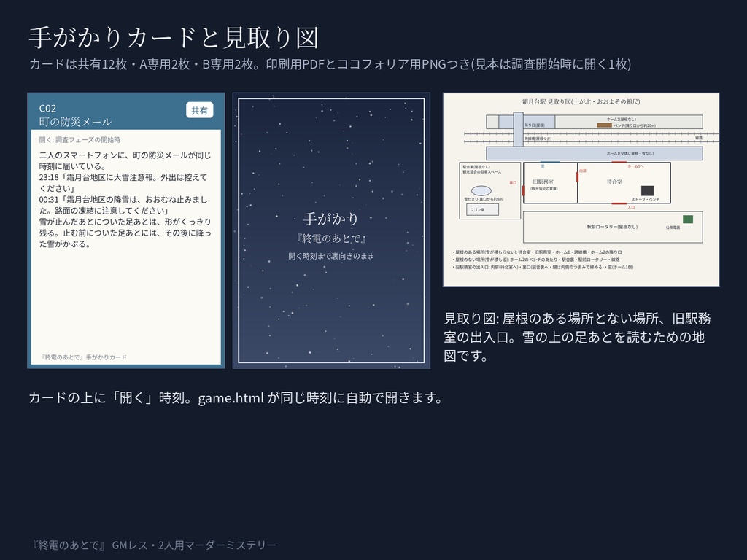The height and width of the screenshot is (560, 747).
Task: Click the red 内扉 door marker
Action: tap(578, 176)
